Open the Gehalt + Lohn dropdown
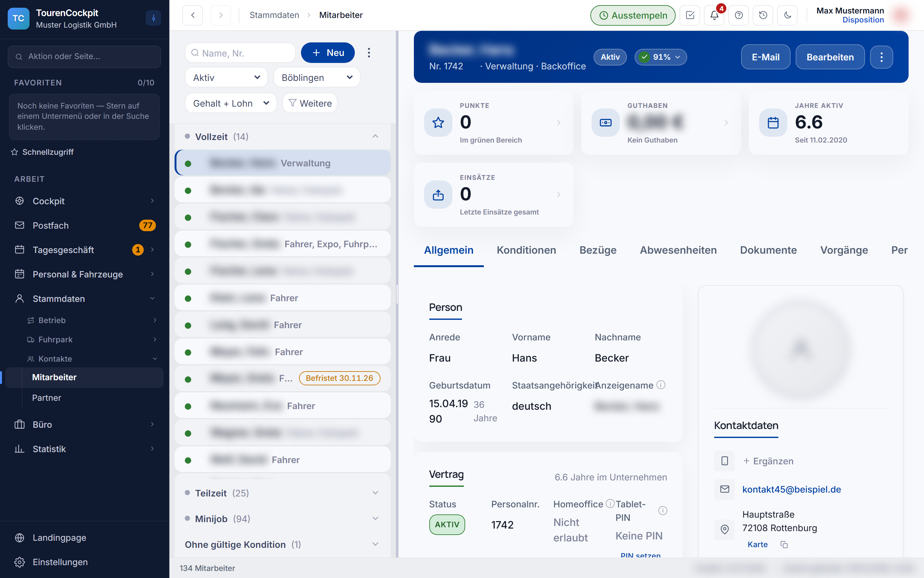 231,103
